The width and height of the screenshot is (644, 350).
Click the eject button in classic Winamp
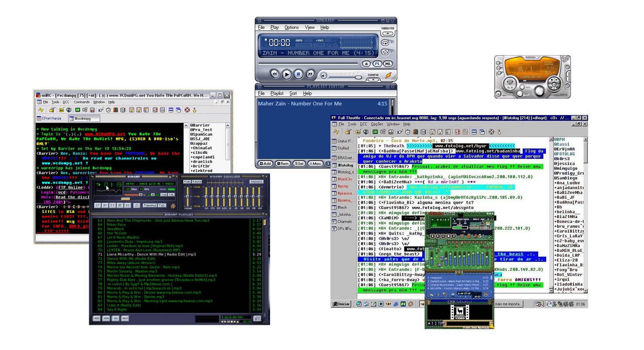click(x=137, y=205)
